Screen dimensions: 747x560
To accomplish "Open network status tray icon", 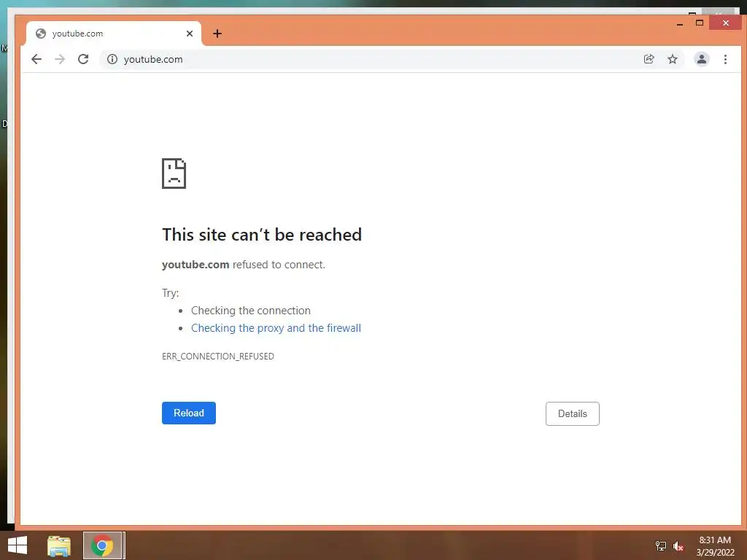I will [x=661, y=546].
